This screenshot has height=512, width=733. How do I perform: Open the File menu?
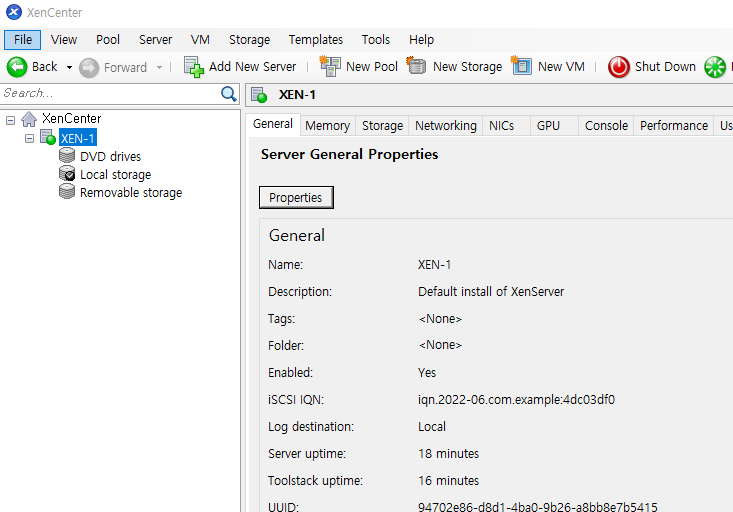point(22,40)
